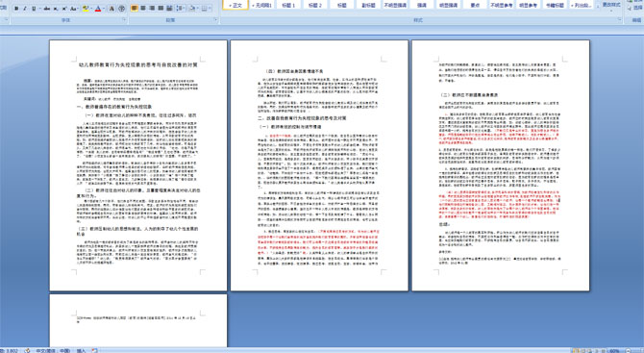
Task: Apply superscript formatting
Action: (64, 9)
